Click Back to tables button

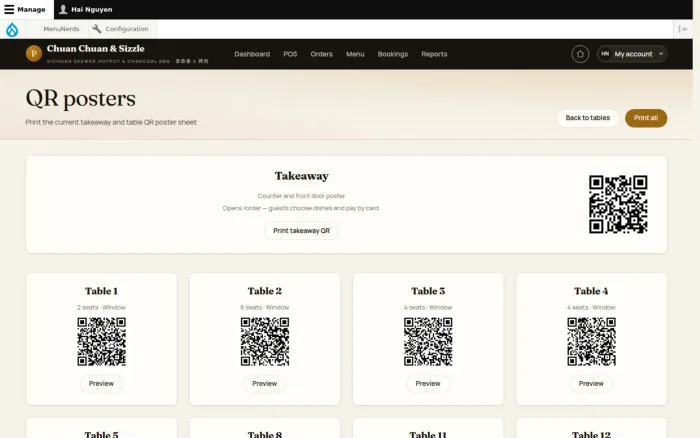point(588,118)
